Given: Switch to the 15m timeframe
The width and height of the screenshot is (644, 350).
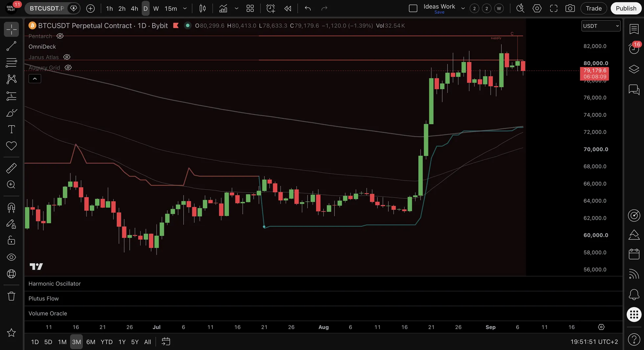Looking at the screenshot, I should tap(171, 9).
